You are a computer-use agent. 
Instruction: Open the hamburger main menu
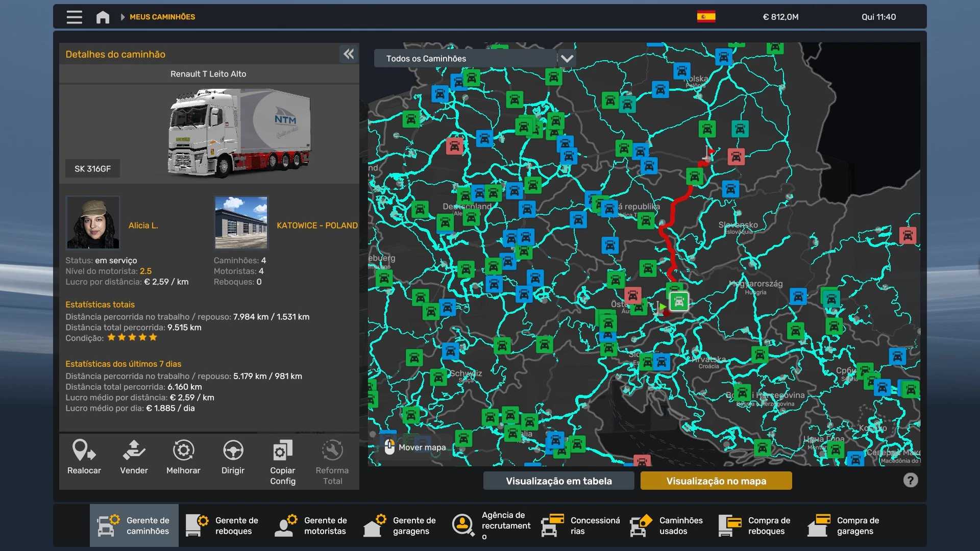point(74,17)
